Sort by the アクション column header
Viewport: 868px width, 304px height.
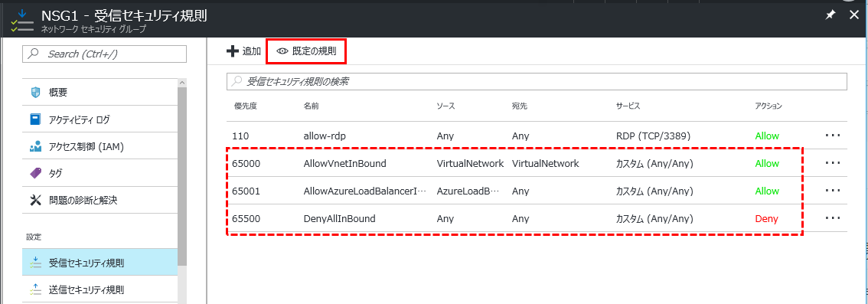(769, 106)
